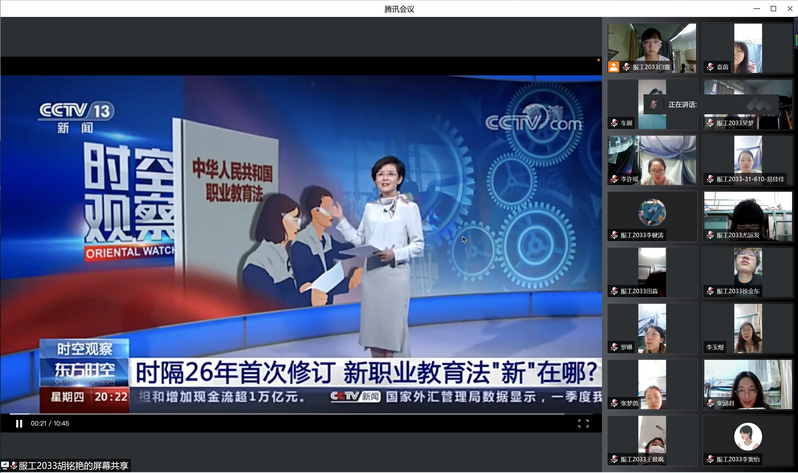Select the 服工2033沈运发 participant video tile
This screenshot has width=798, height=473.
(x=748, y=216)
